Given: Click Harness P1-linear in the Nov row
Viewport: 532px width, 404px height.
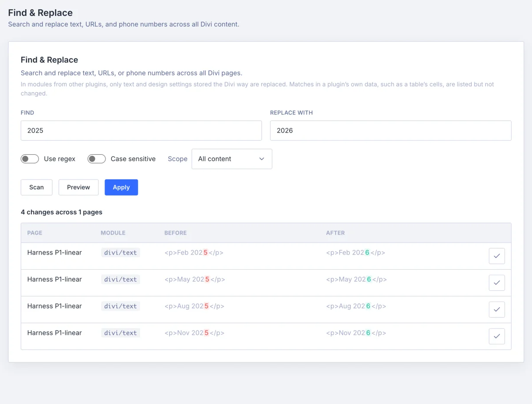Looking at the screenshot, I should click(x=55, y=333).
